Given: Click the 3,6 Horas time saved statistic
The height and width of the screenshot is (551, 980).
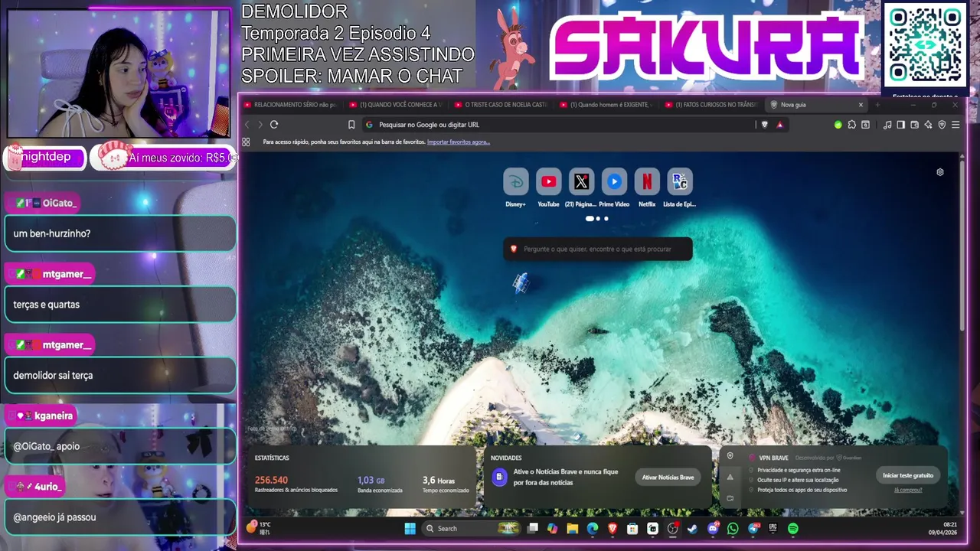Looking at the screenshot, I should pos(446,484).
